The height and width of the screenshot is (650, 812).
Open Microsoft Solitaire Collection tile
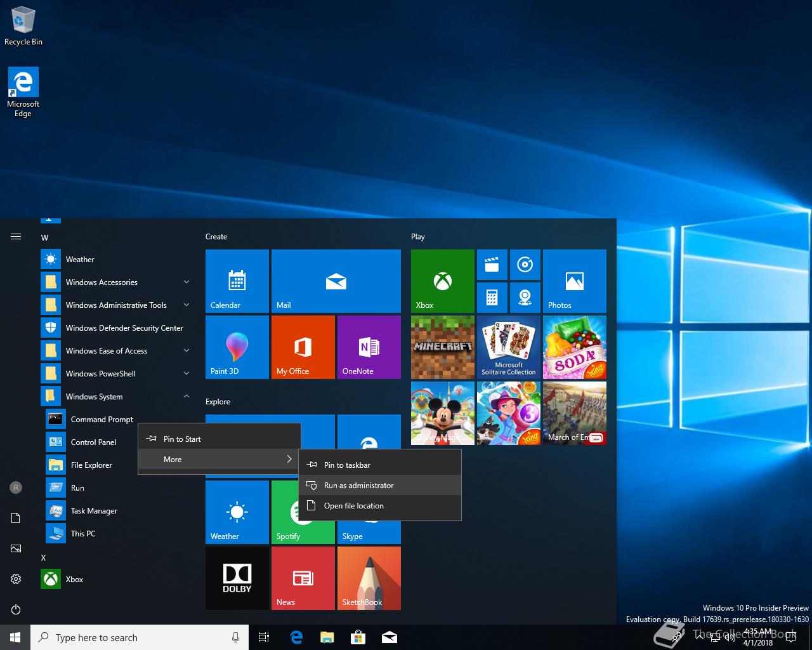point(509,347)
